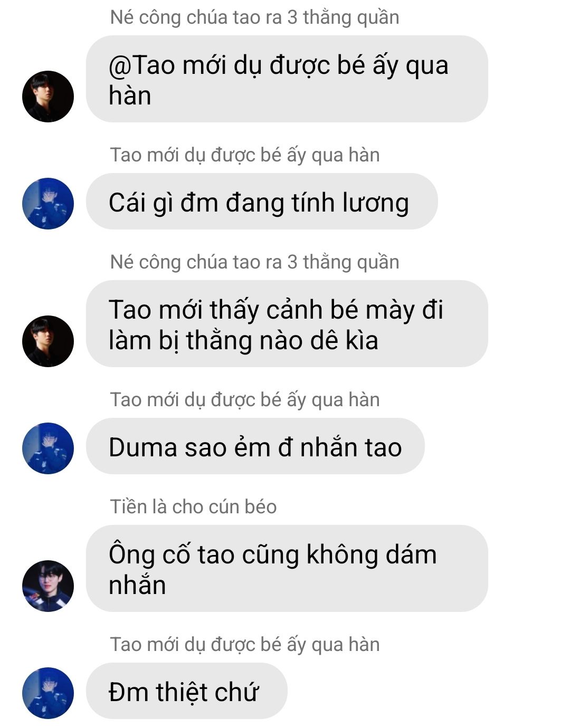Tap sender name above 'Đm thiệt chứ' message

[x=245, y=645]
